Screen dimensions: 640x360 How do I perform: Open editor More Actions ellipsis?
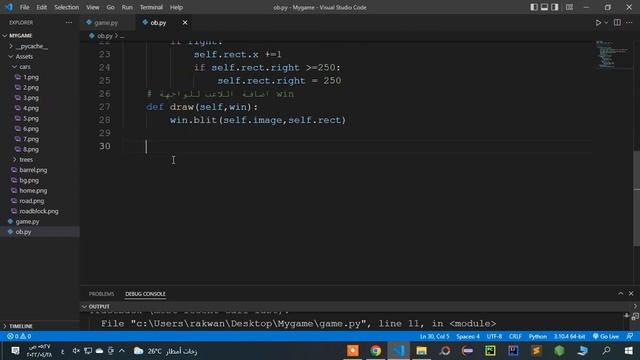(629, 23)
